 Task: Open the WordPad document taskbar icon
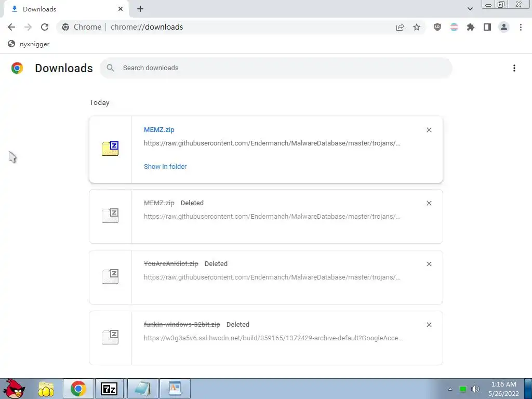click(175, 389)
